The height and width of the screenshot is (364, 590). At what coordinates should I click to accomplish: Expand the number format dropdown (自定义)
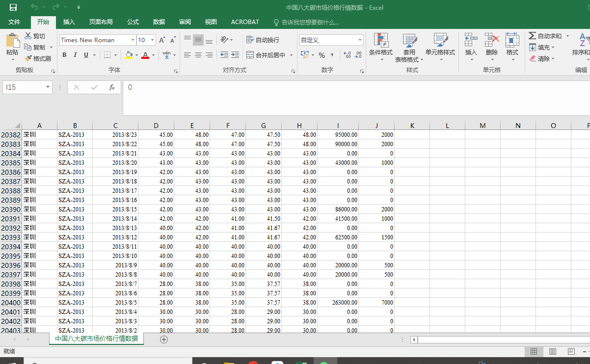[360, 40]
